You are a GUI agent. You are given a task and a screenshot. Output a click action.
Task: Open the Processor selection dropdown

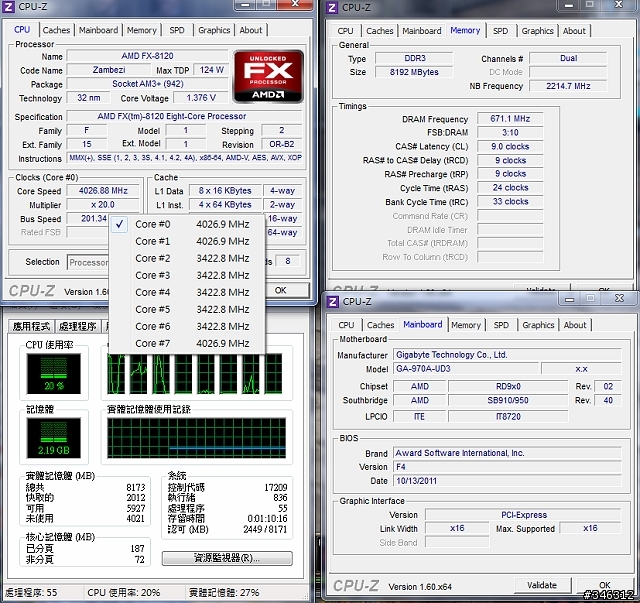(88, 263)
